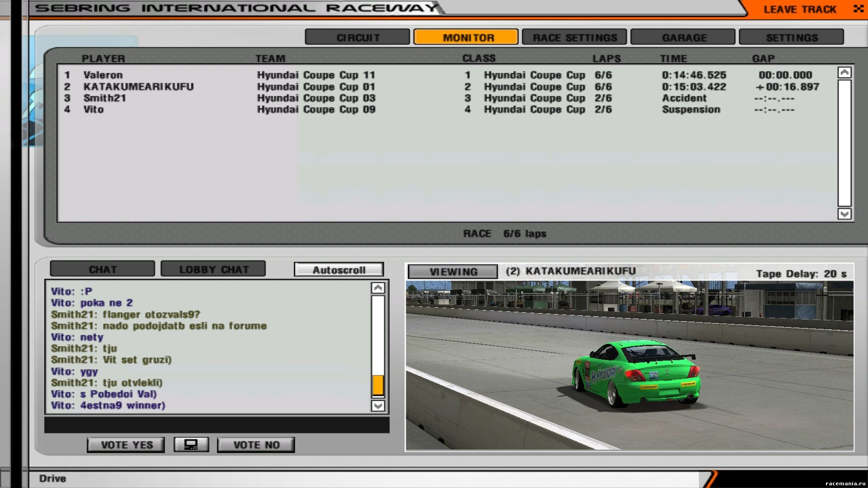Click Tape Delay: 20 s text
Viewport: 868px width, 488px height.
[x=801, y=274]
